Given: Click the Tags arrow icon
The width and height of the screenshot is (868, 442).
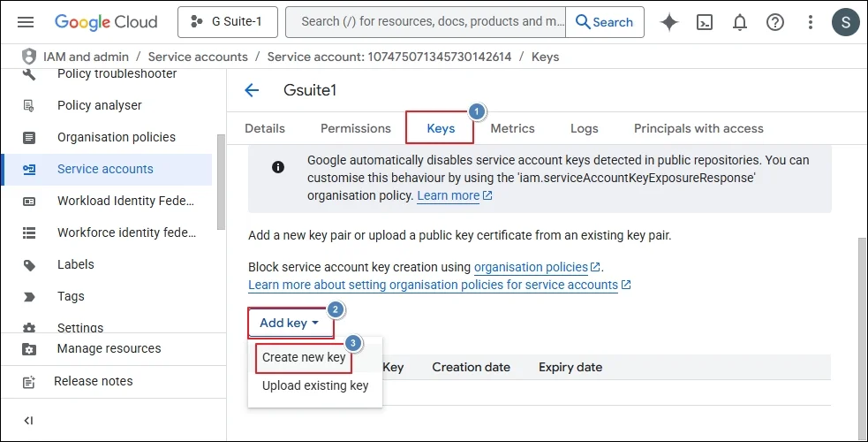Looking at the screenshot, I should [29, 297].
